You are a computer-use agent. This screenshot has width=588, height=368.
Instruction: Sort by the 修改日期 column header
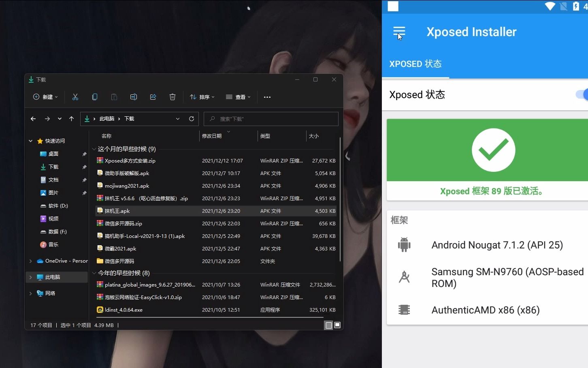pos(212,136)
